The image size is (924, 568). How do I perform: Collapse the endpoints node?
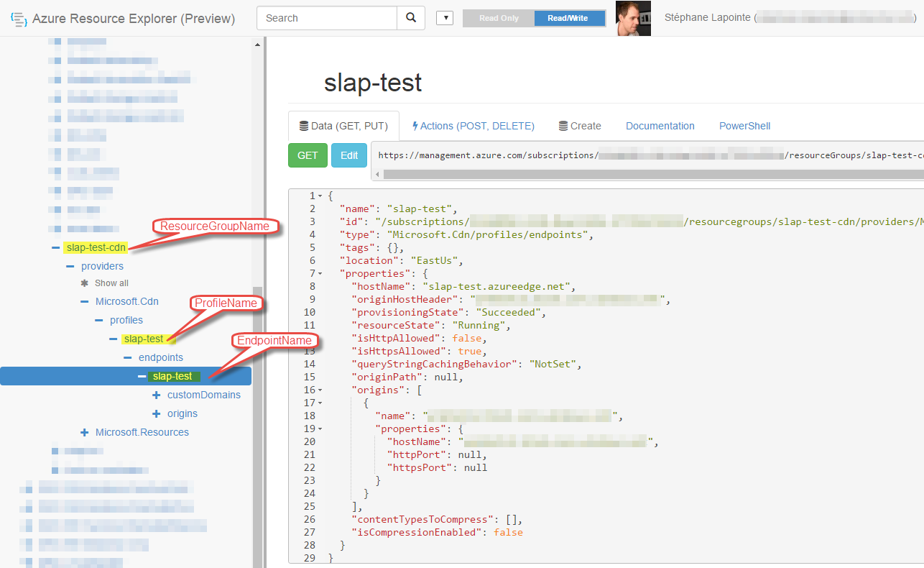click(127, 357)
